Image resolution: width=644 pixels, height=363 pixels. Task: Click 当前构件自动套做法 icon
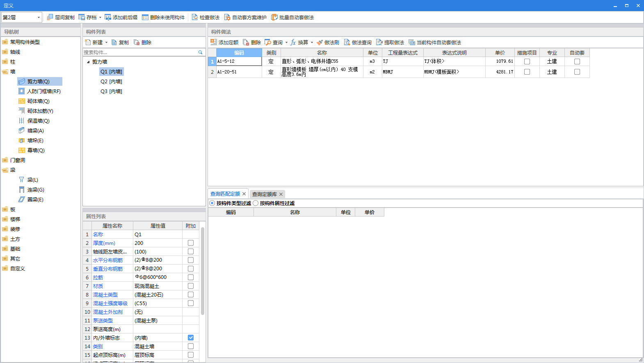click(412, 42)
